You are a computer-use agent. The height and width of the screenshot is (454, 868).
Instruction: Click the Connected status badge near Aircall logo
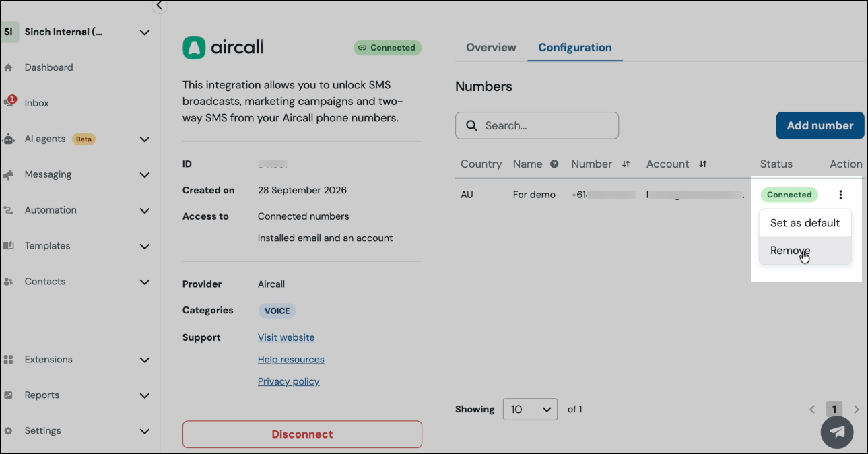pyautogui.click(x=387, y=48)
